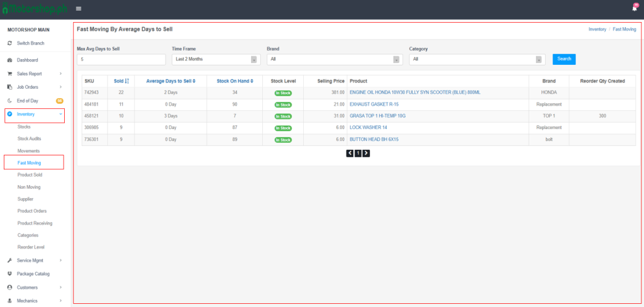Go to previous page of results
The width and height of the screenshot is (644, 307).
click(350, 153)
